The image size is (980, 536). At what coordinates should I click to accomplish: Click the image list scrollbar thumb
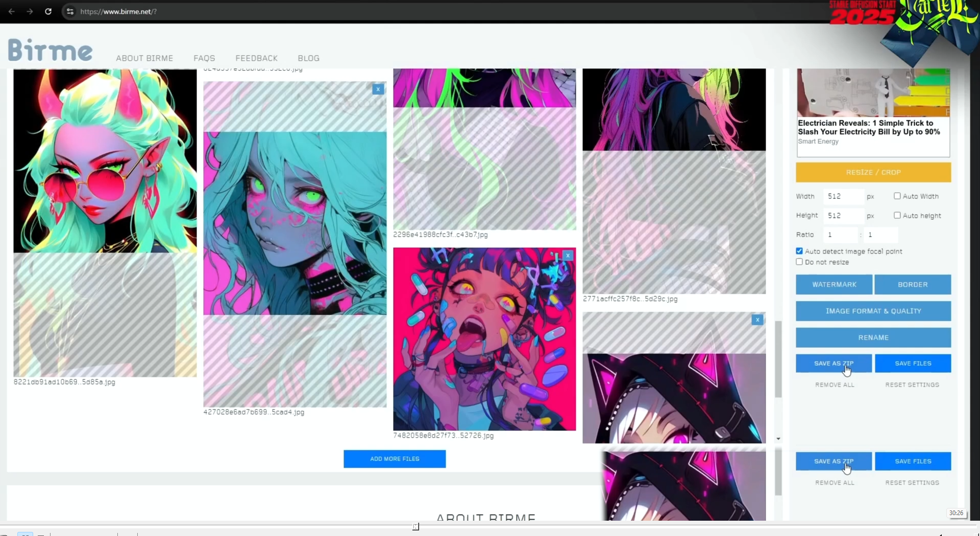click(778, 359)
